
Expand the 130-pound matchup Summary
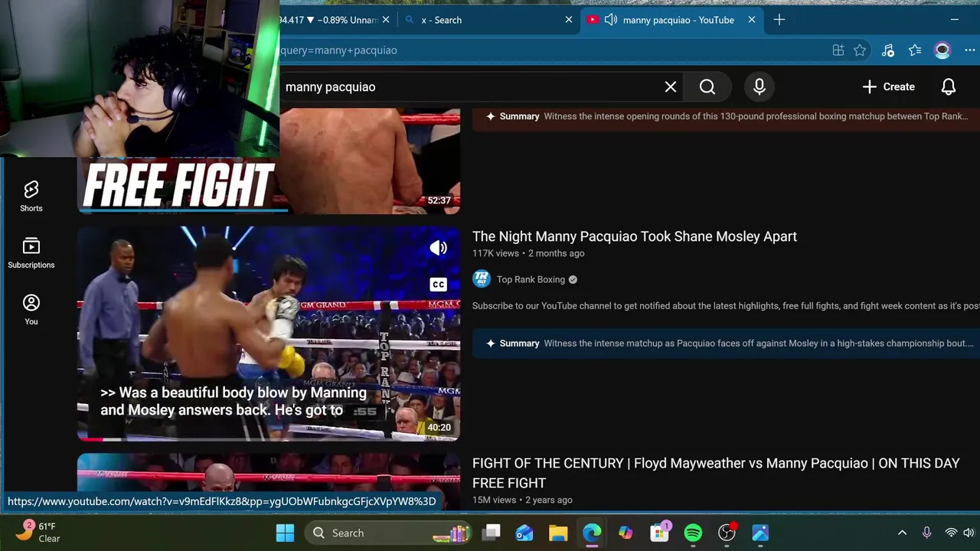[726, 116]
